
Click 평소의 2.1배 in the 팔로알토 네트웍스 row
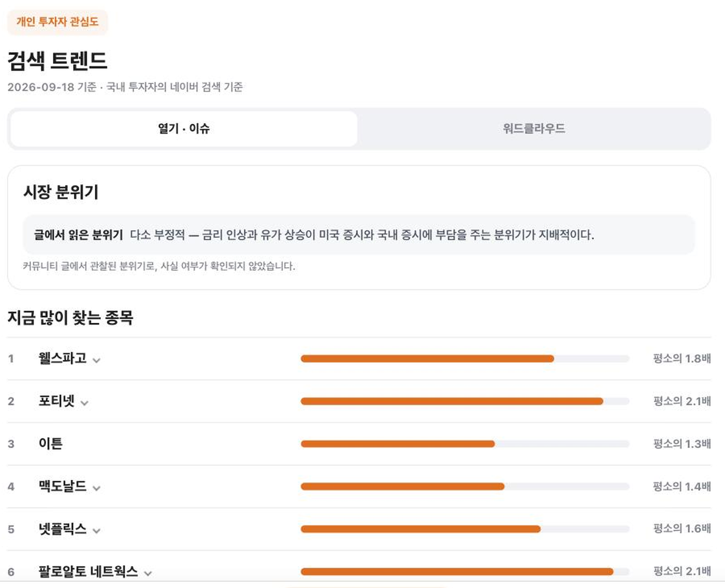click(682, 571)
